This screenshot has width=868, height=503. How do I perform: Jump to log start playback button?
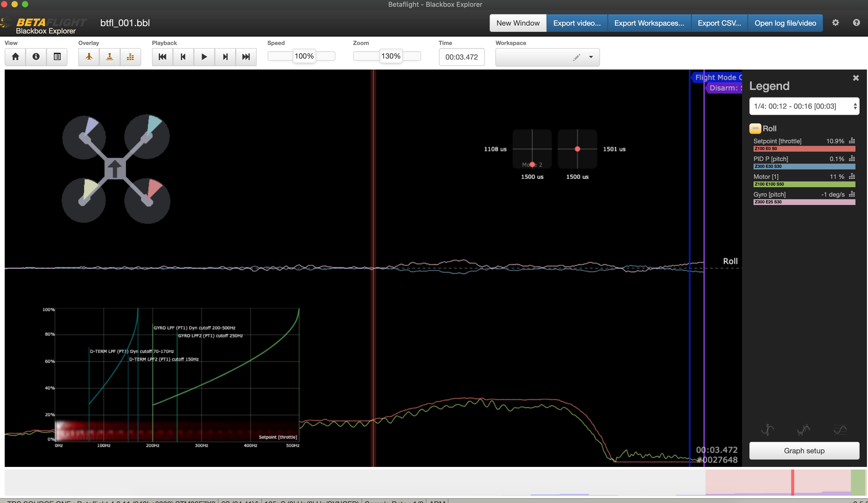162,57
